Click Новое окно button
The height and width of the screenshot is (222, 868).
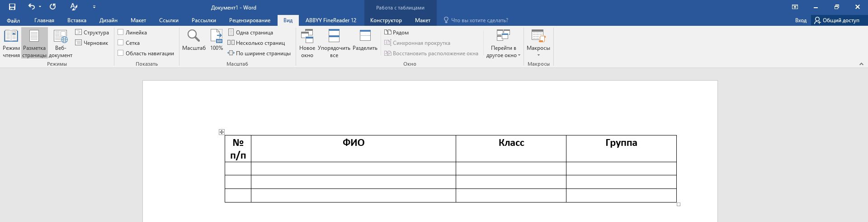click(307, 44)
